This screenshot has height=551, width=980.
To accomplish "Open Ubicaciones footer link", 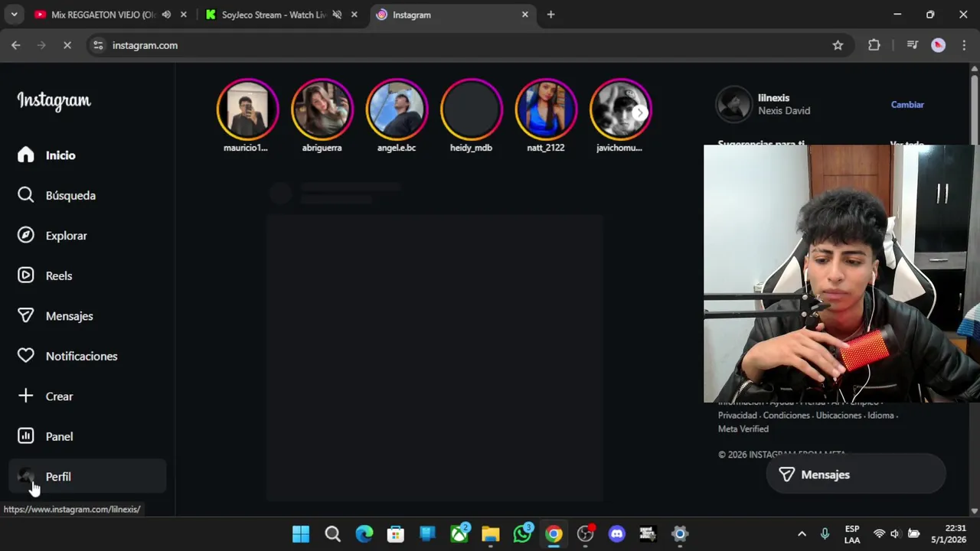I will tap(838, 416).
